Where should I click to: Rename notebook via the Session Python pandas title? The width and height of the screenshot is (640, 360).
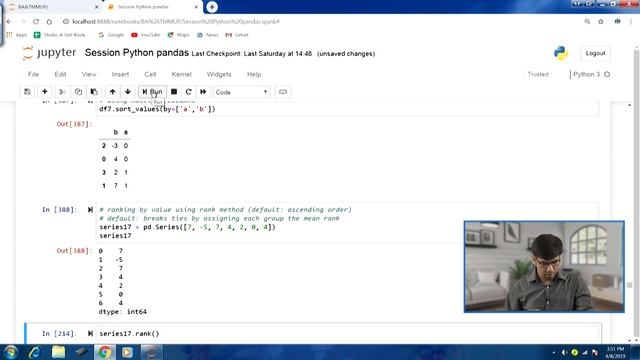[x=137, y=53]
